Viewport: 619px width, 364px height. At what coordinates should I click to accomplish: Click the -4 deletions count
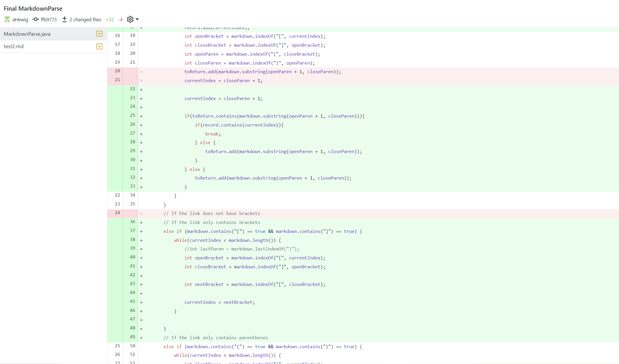click(x=120, y=20)
